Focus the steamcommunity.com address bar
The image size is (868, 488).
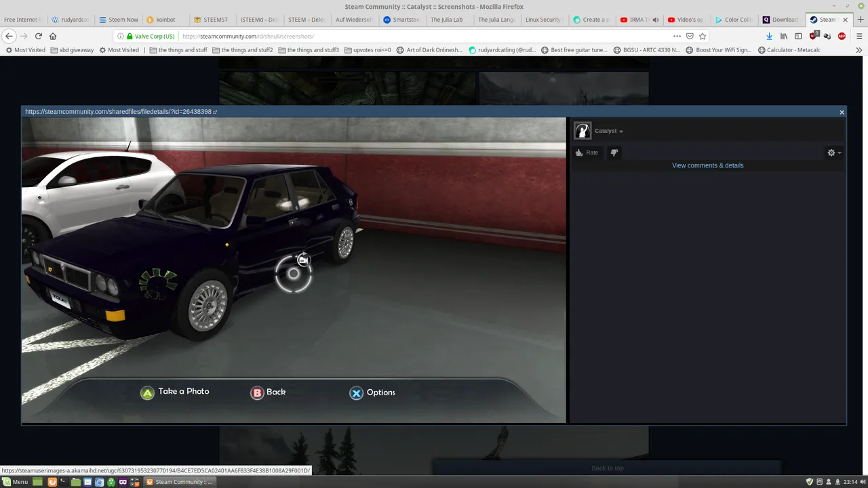(x=420, y=36)
